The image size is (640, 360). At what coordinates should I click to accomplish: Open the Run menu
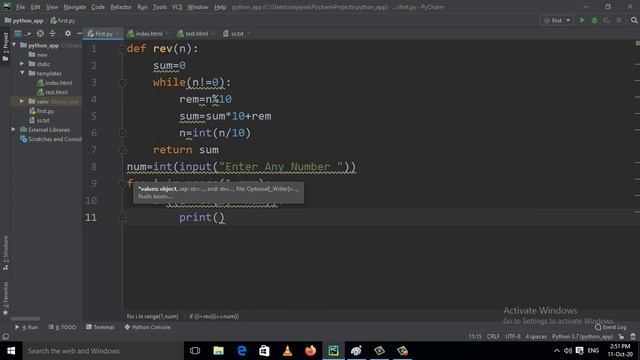(142, 7)
